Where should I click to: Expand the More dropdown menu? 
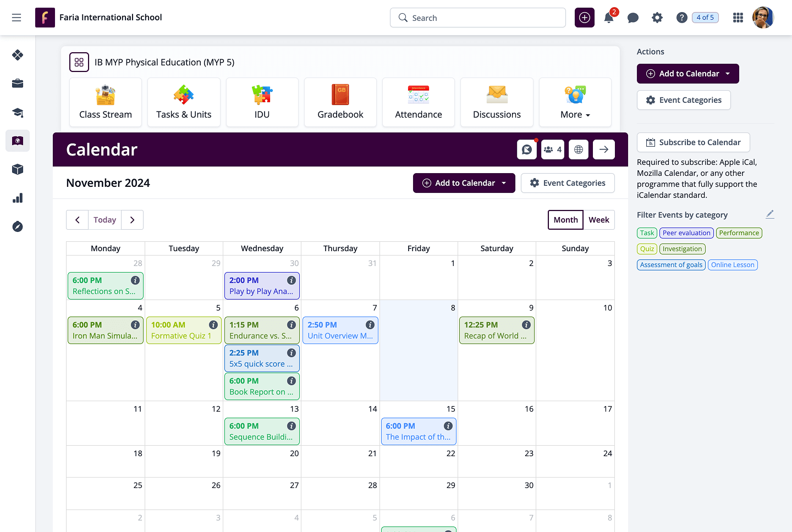pyautogui.click(x=575, y=102)
